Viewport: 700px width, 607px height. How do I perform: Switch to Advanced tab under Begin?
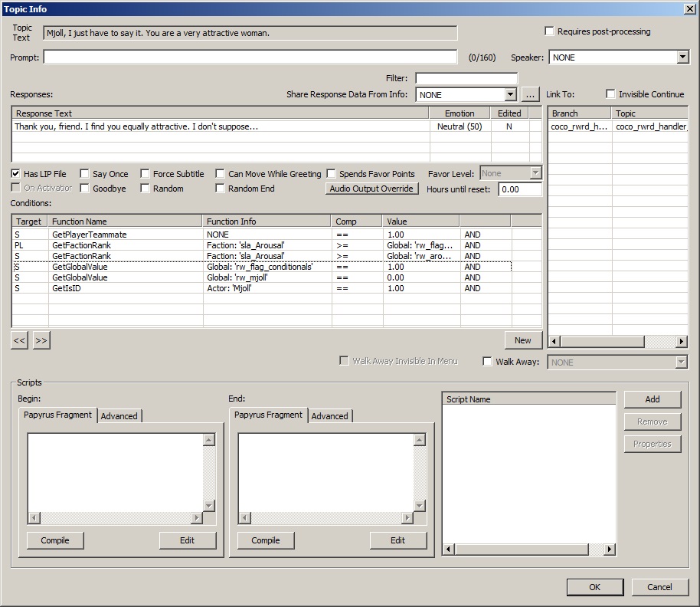(119, 416)
